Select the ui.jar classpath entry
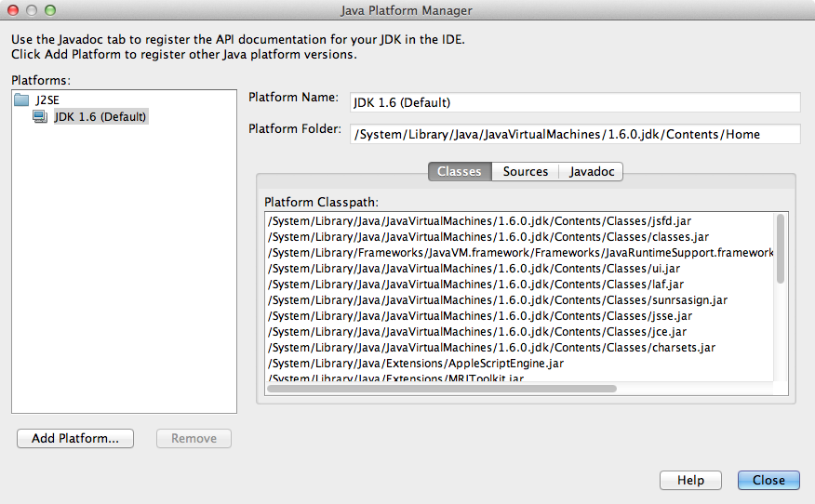 coord(474,269)
